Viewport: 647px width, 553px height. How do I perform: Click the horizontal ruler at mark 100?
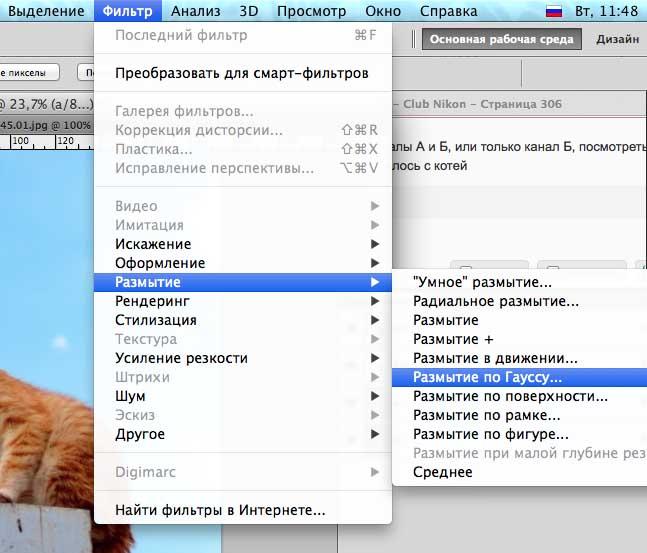click(20, 141)
